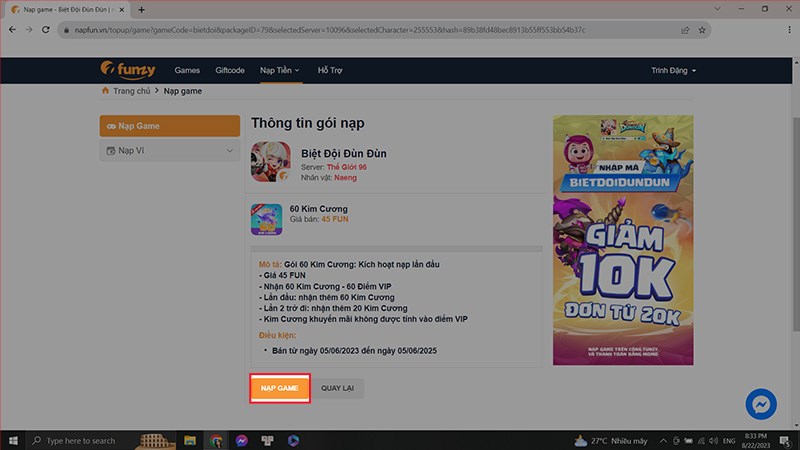The width and height of the screenshot is (800, 450).
Task: Open the notification center icon
Action: (785, 441)
